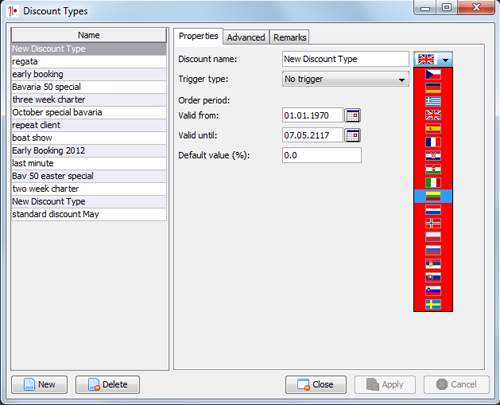This screenshot has width=500, height=405.
Task: Focus the Discount name text field
Action: [345, 59]
